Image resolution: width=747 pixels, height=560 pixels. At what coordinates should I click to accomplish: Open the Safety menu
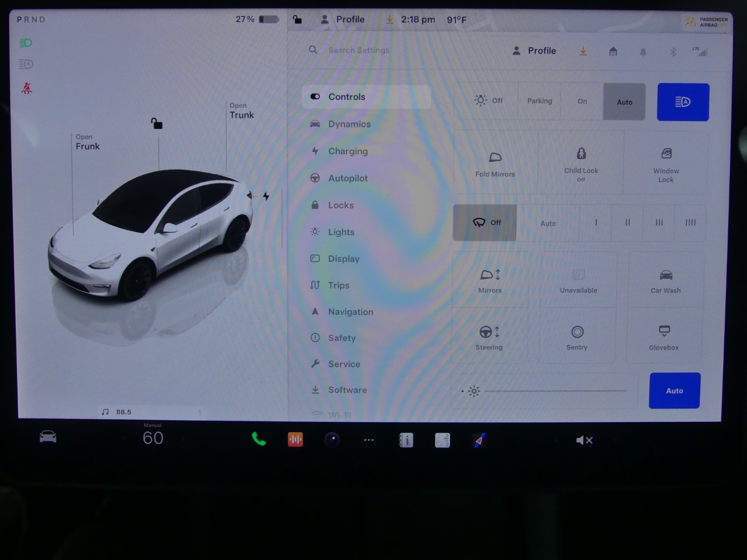[x=333, y=338]
